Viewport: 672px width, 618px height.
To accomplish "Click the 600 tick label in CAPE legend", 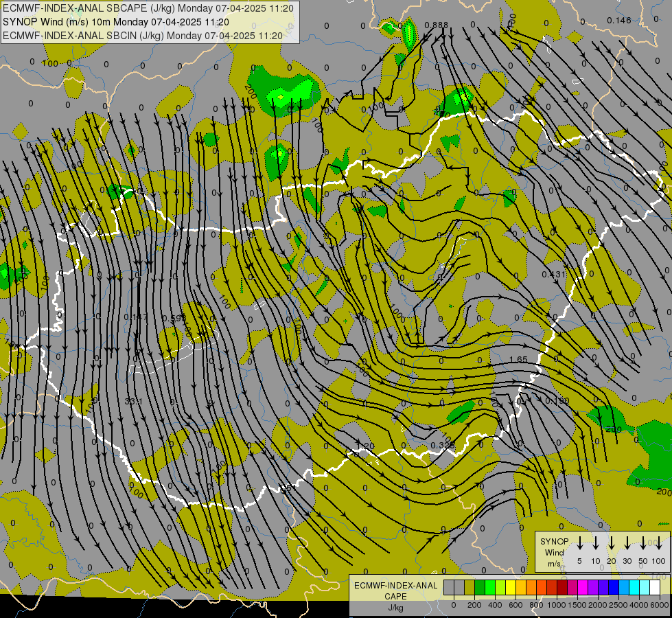I will point(515,605).
